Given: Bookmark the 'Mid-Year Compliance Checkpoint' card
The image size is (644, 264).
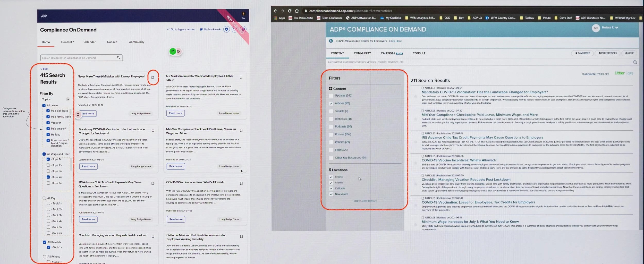Looking at the screenshot, I should pyautogui.click(x=241, y=130).
